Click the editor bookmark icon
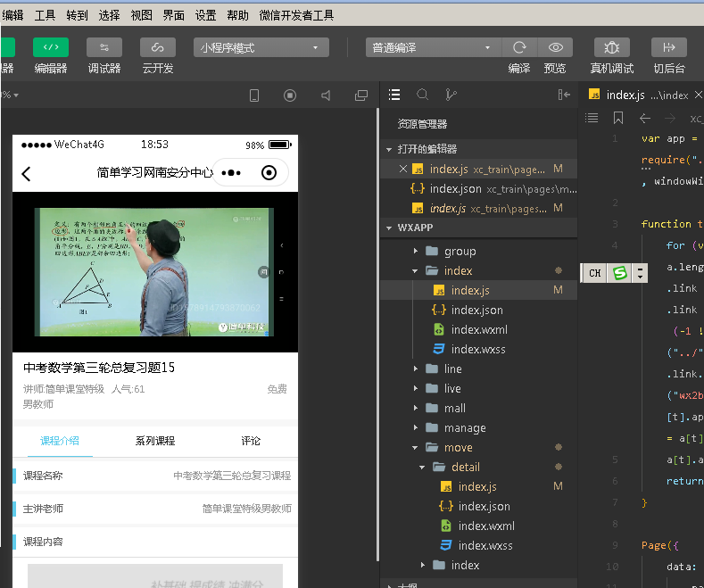The image size is (704, 588). tap(618, 118)
